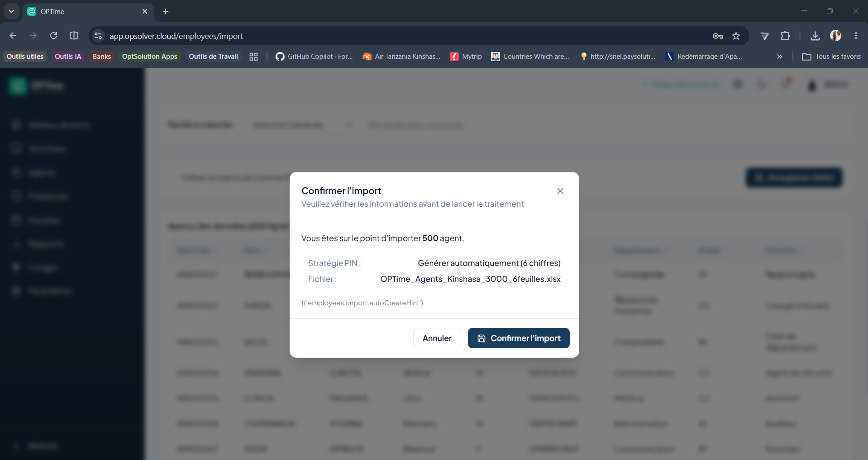The width and height of the screenshot is (868, 460).
Task: Open the browser three-dot menu
Action: click(856, 36)
